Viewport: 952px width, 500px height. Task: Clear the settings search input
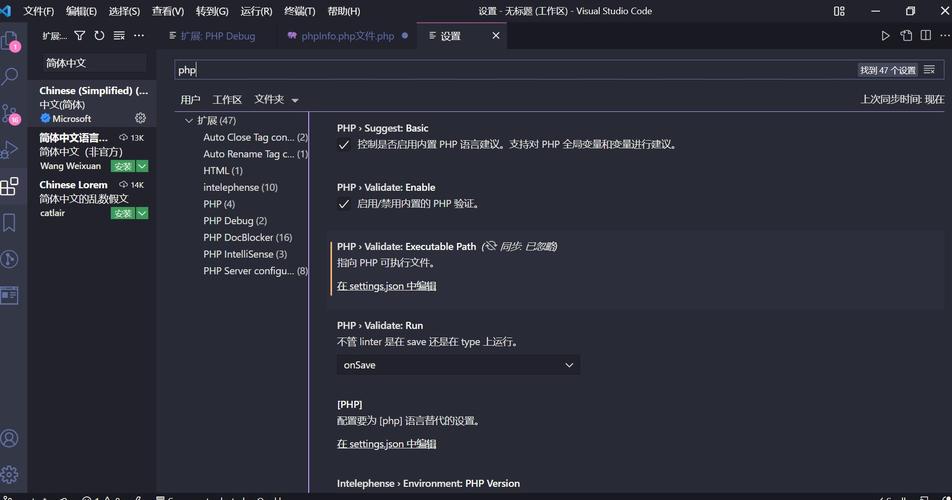pyautogui.click(x=929, y=70)
